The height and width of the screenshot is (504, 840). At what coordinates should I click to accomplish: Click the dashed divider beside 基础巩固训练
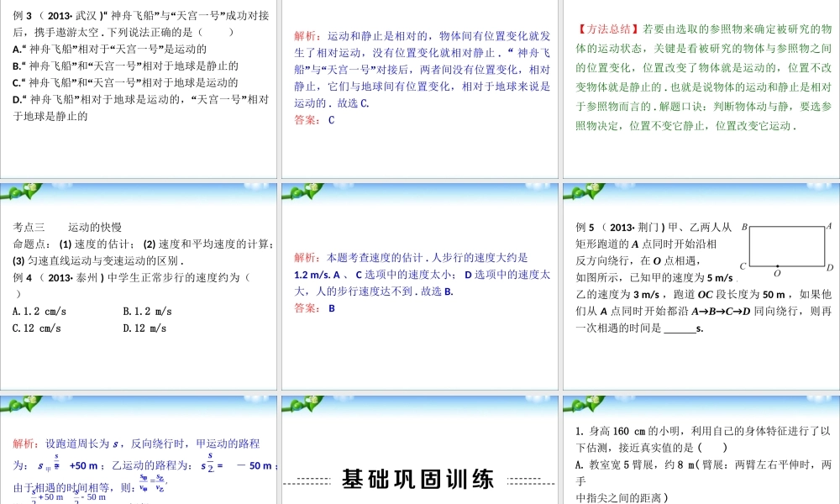pyautogui.click(x=311, y=484)
